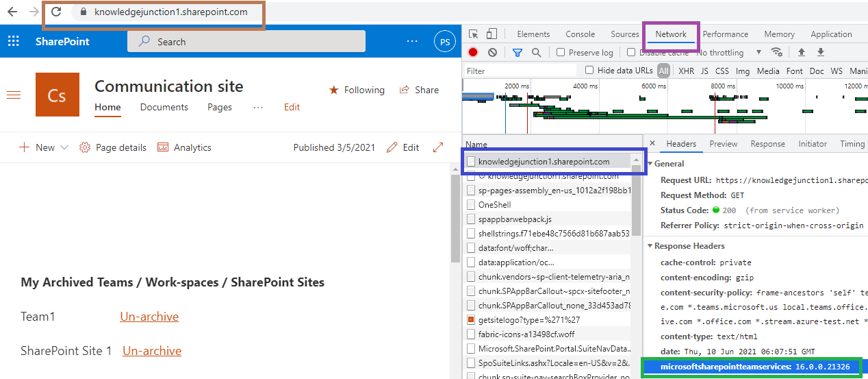Image resolution: width=868 pixels, height=379 pixels.
Task: Reload the page with the refresh icon
Action: click(x=57, y=12)
